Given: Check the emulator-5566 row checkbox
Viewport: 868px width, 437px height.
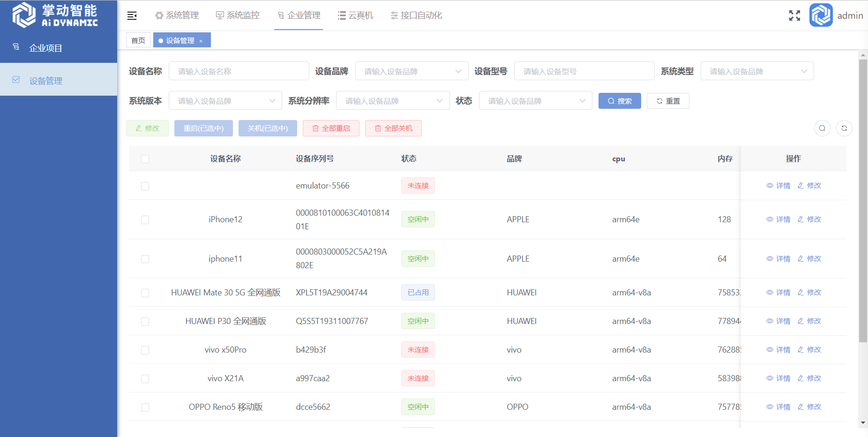Looking at the screenshot, I should pyautogui.click(x=145, y=186).
